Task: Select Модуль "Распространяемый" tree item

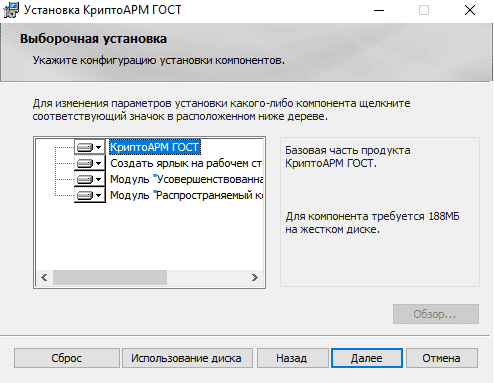Action: point(186,195)
